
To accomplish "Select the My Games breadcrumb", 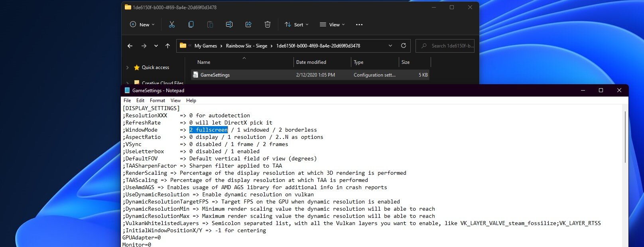I will pos(206,46).
